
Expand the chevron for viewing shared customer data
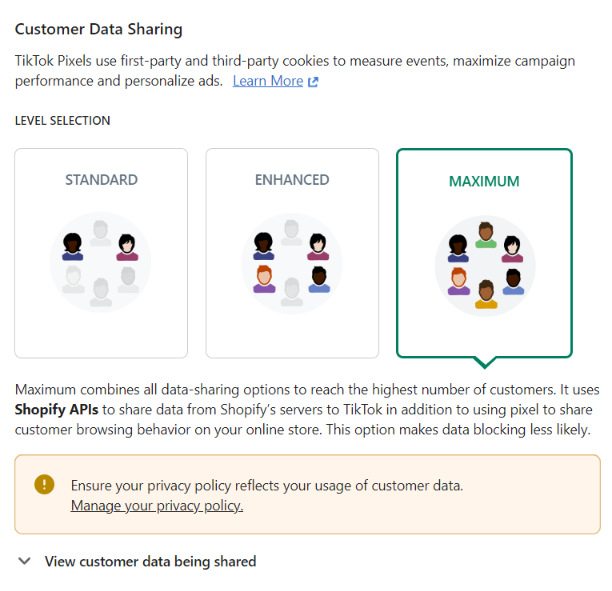click(25, 562)
